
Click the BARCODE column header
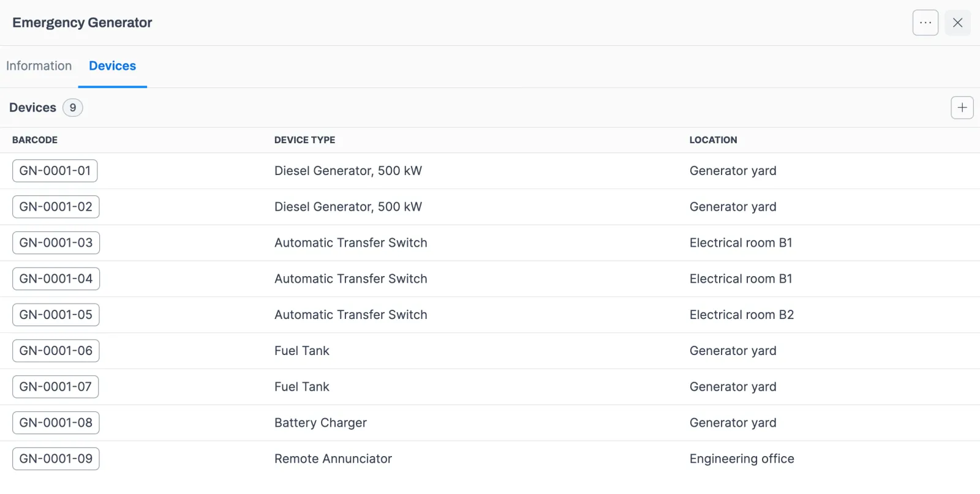[x=35, y=140]
